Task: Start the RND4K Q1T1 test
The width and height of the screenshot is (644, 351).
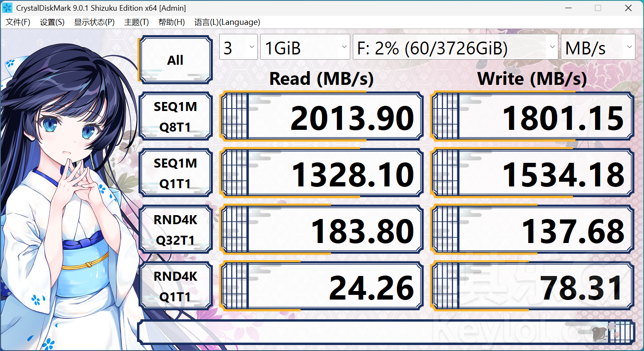Action: coord(175,286)
